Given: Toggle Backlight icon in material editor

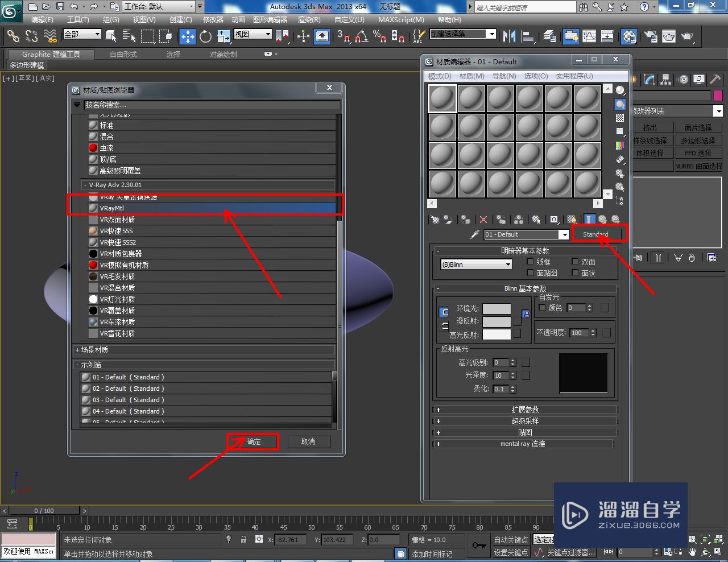Looking at the screenshot, I should click(x=620, y=104).
